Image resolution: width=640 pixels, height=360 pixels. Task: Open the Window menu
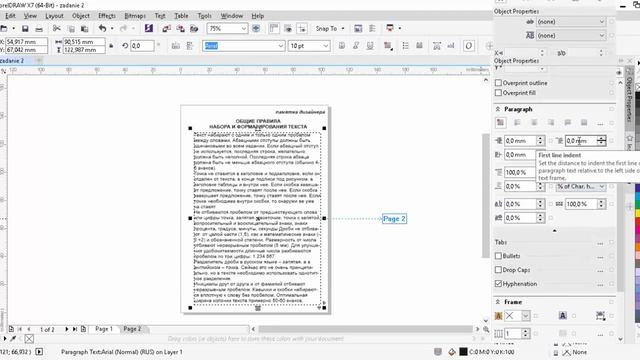click(232, 16)
